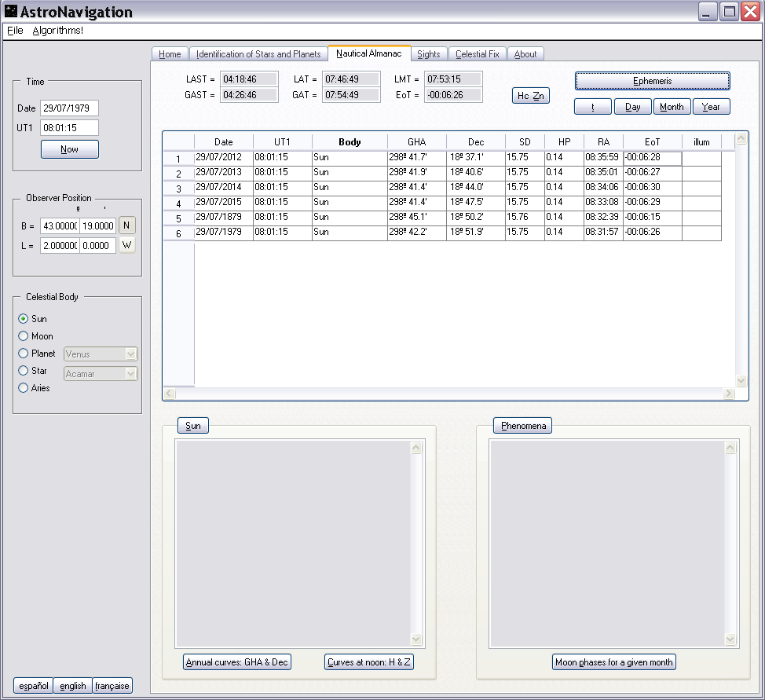The width and height of the screenshot is (765, 700).
Task: Click the Now time button
Action: click(x=69, y=149)
